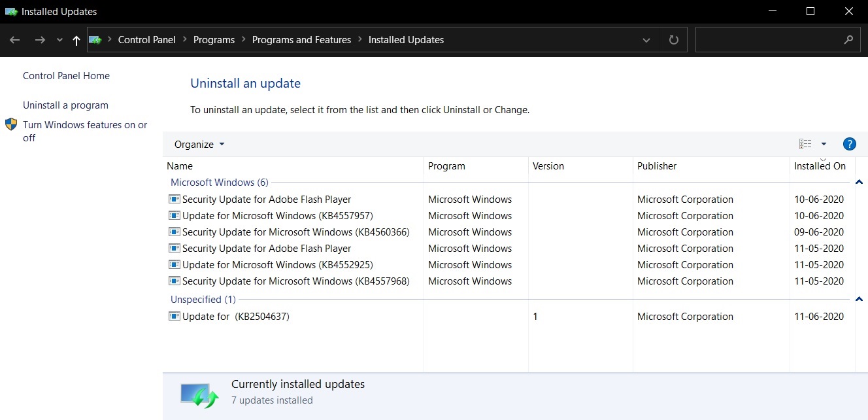Collapse the Microsoft Windows (6) group

pos(859,183)
